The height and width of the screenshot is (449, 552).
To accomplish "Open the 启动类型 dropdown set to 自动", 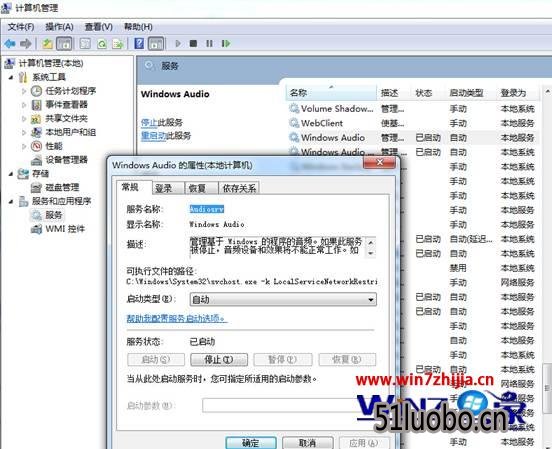I will point(283,299).
